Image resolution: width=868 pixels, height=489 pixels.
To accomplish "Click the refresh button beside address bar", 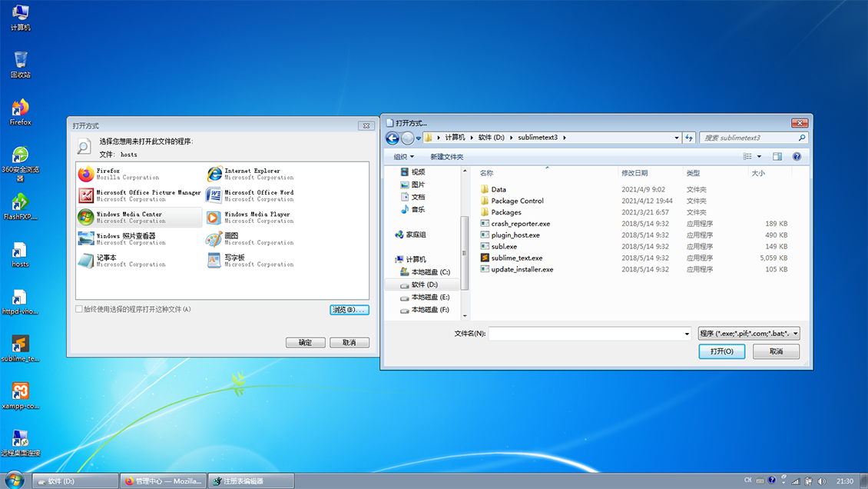I will [689, 138].
